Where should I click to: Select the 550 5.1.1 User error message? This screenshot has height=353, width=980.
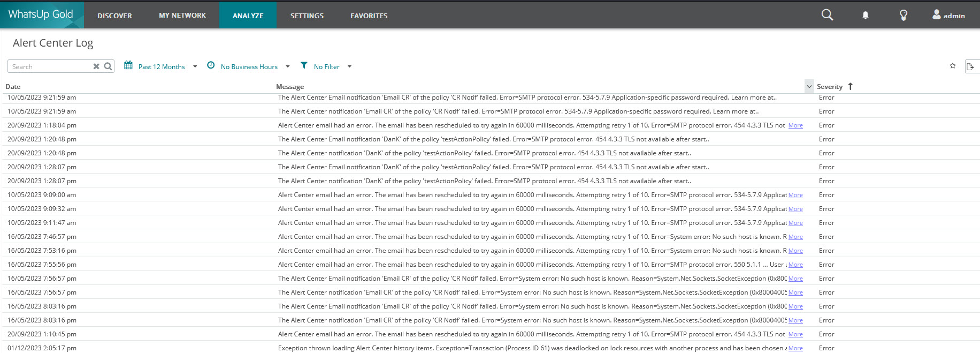(532, 265)
